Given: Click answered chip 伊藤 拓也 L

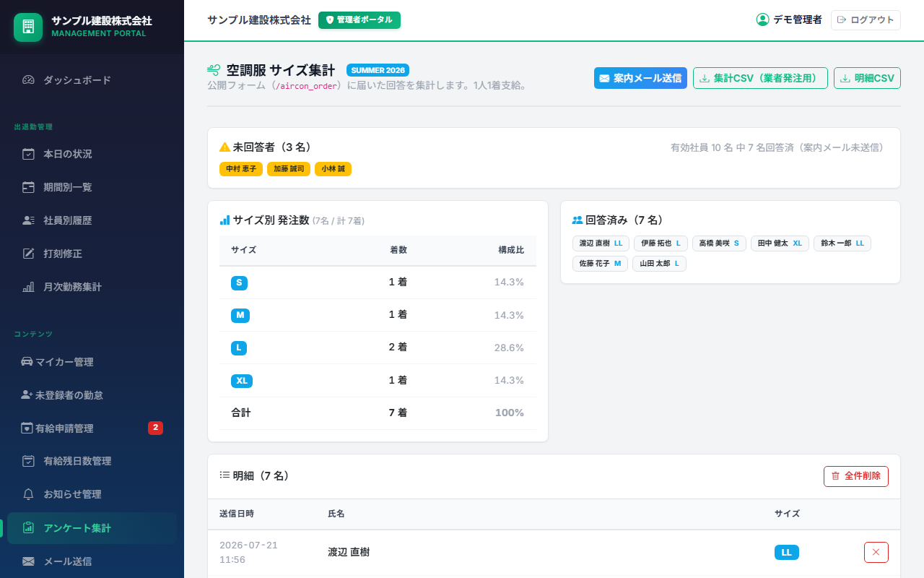Looking at the screenshot, I should (x=661, y=243).
